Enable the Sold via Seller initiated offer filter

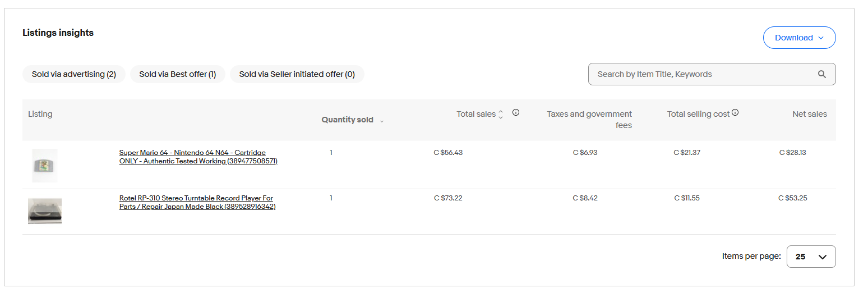pyautogui.click(x=297, y=74)
